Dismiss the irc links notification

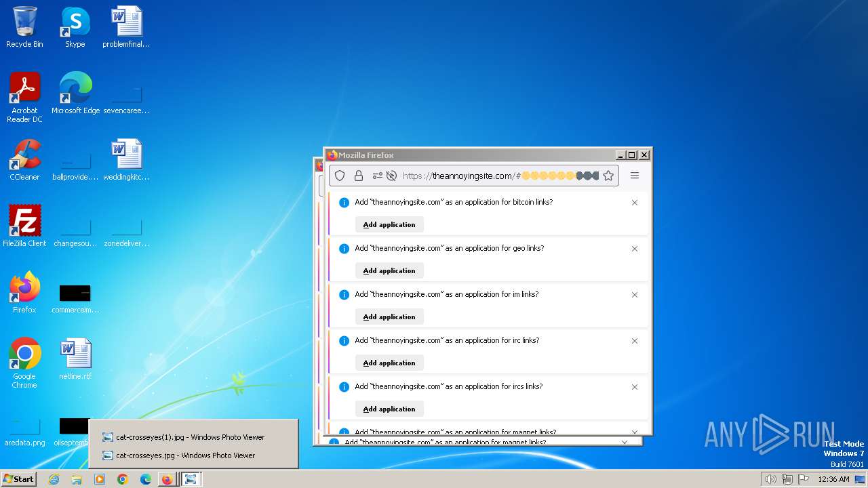[x=635, y=341]
